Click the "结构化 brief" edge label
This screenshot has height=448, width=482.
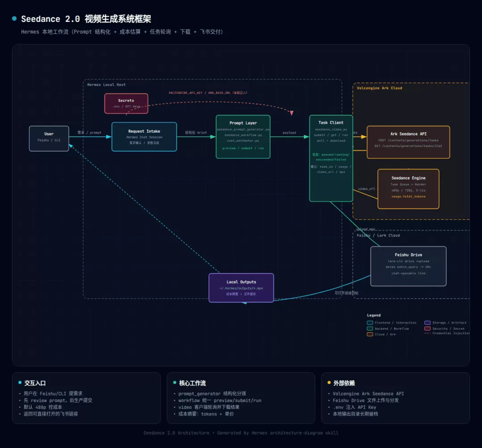[196, 133]
